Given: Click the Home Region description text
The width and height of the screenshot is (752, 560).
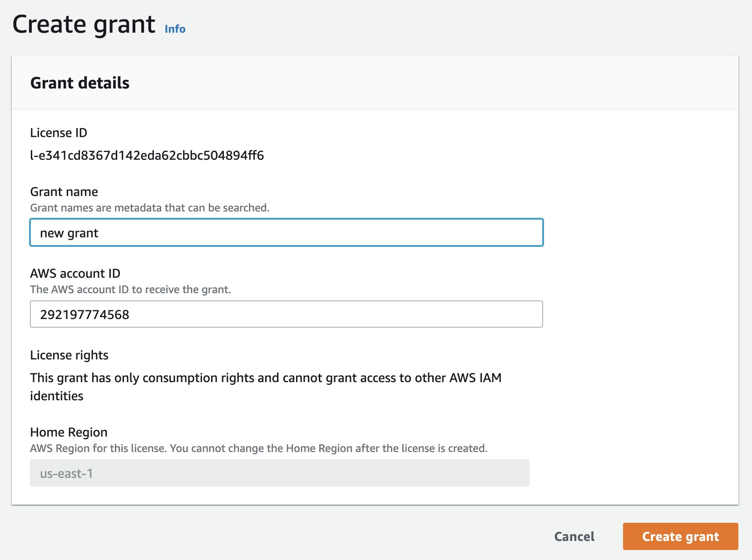Looking at the screenshot, I should 258,448.
